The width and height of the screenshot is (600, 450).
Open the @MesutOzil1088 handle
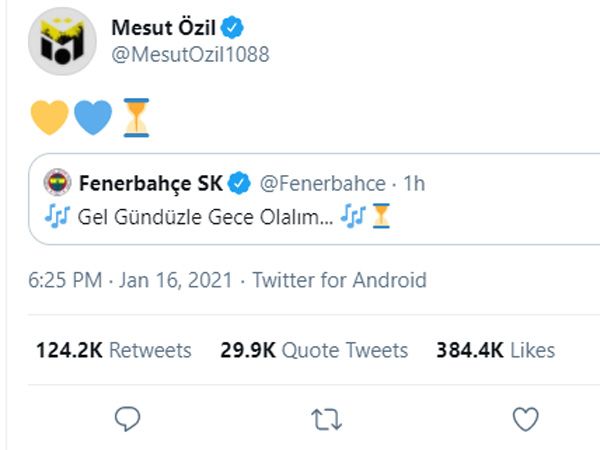[x=190, y=53]
